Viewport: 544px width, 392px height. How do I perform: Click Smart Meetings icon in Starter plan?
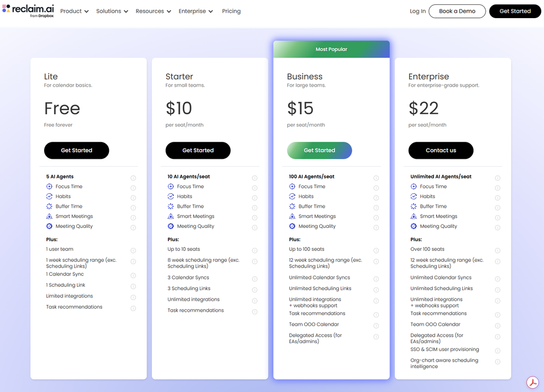click(171, 217)
